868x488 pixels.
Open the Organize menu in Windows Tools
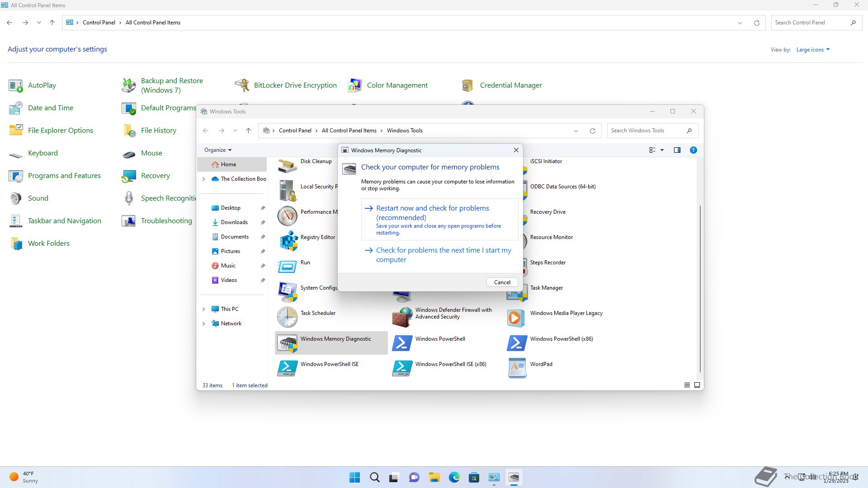click(x=217, y=150)
